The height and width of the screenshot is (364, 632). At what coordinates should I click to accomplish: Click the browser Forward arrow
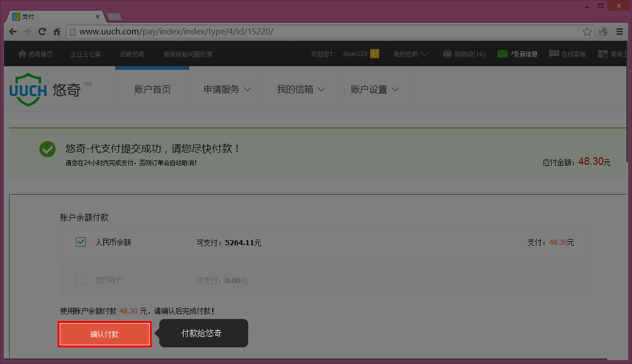click(27, 31)
